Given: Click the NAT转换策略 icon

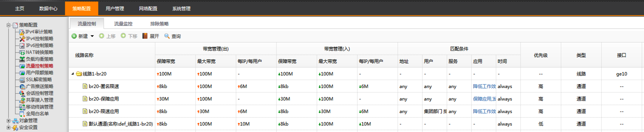Looking at the screenshot, I should point(22,53).
